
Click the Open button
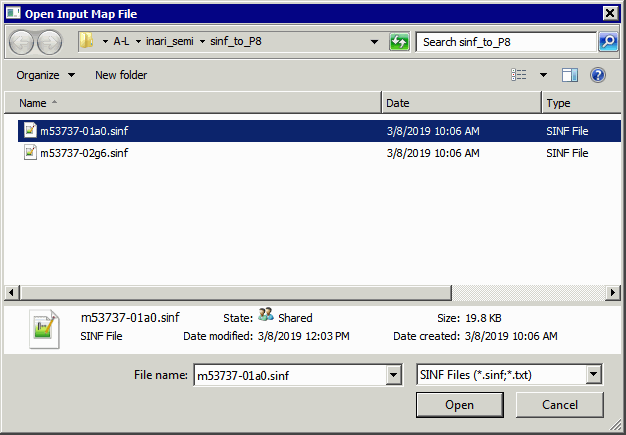tap(460, 405)
